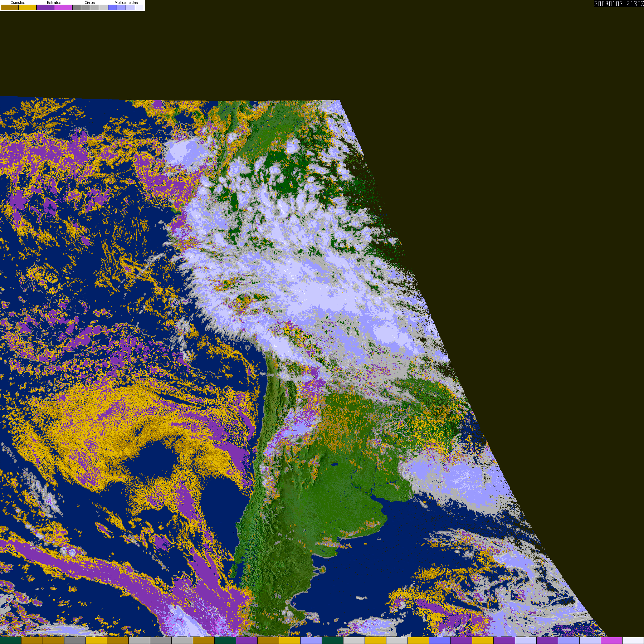Click the Cúmulos legend label
Screen dimensions: 644x644
[x=18, y=3]
